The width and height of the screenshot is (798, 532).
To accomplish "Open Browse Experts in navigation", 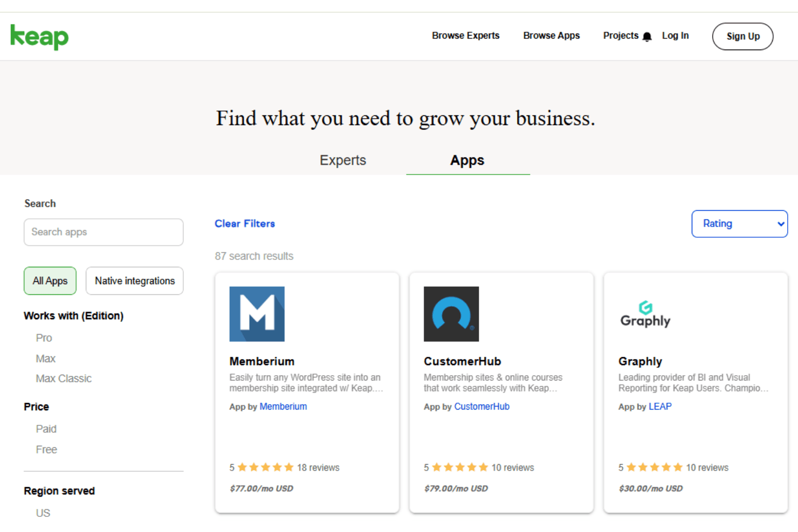I will pyautogui.click(x=466, y=36).
